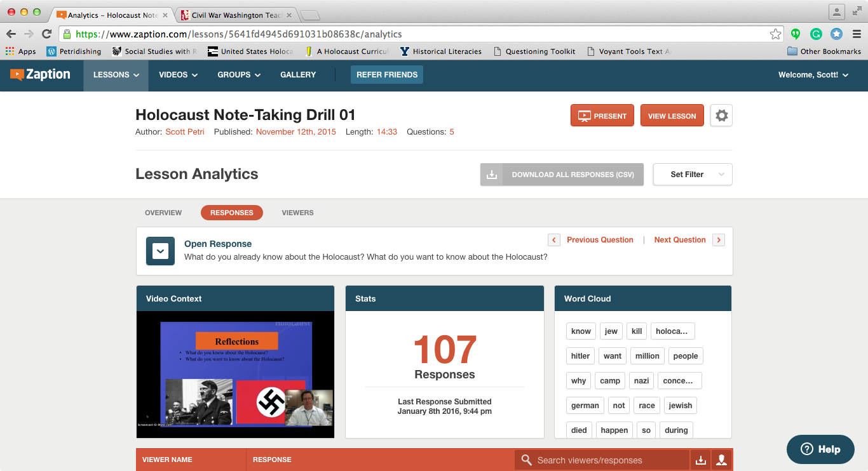Advance with the right arrow next-question icon

pos(719,240)
